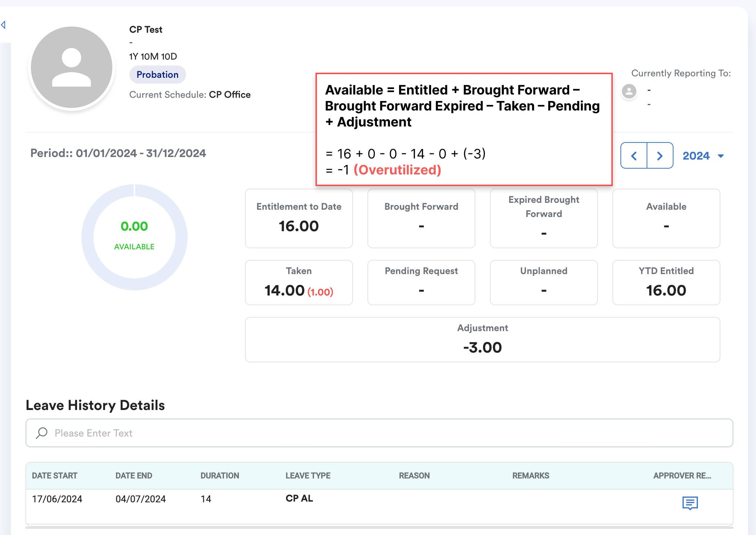Collapse sidebar using left triangle arrow

point(3,25)
